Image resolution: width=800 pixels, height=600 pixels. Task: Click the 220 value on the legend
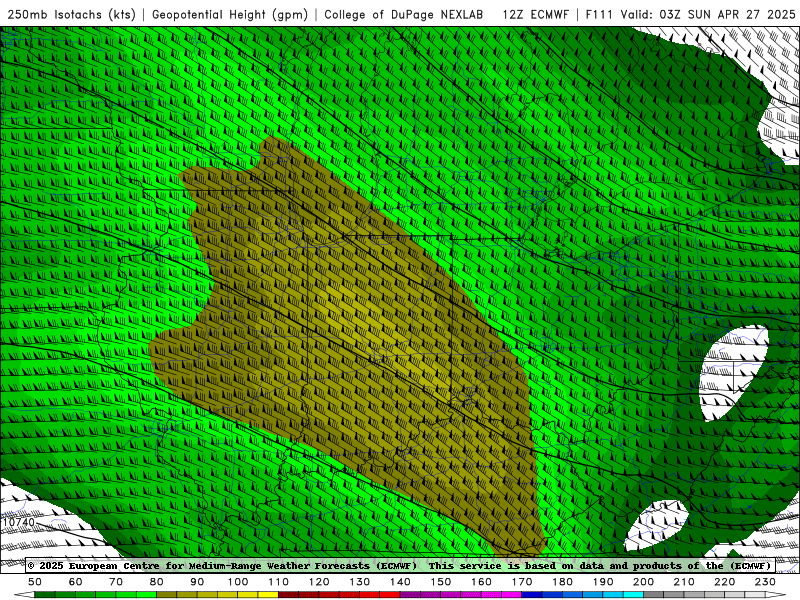point(724,582)
